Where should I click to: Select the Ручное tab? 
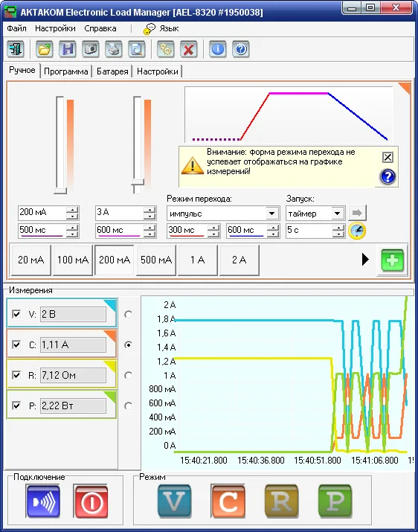(22, 70)
